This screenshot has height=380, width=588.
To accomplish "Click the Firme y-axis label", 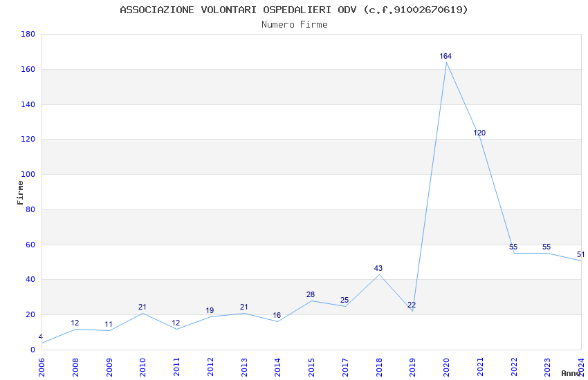I will coord(20,193).
